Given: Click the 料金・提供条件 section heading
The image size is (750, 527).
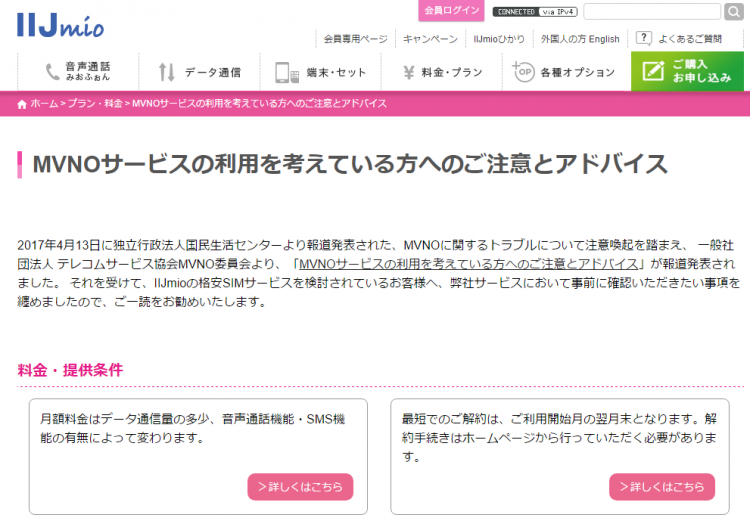Looking at the screenshot, I should 70,370.
